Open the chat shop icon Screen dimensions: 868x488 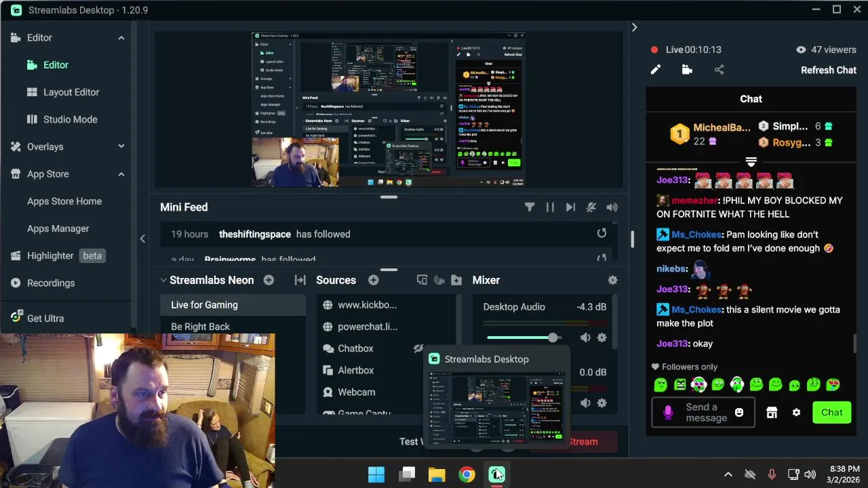point(772,413)
